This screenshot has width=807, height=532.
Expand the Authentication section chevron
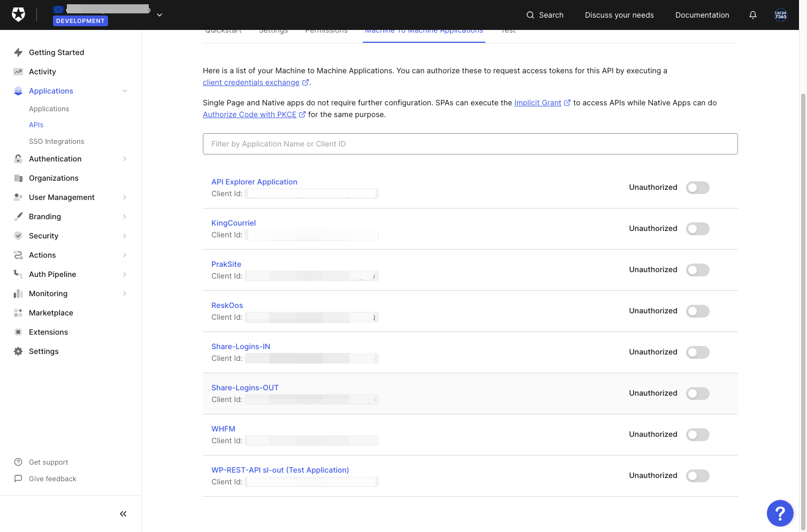pos(125,159)
